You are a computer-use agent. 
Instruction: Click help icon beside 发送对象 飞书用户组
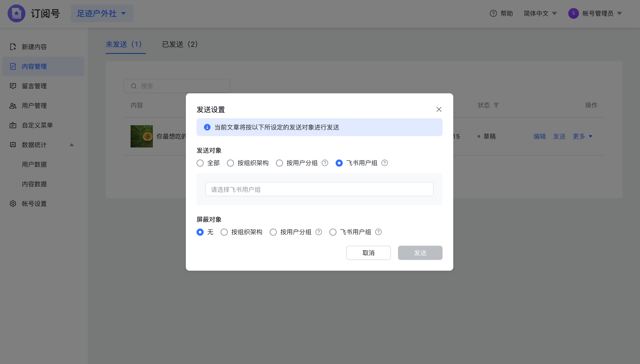click(x=384, y=163)
